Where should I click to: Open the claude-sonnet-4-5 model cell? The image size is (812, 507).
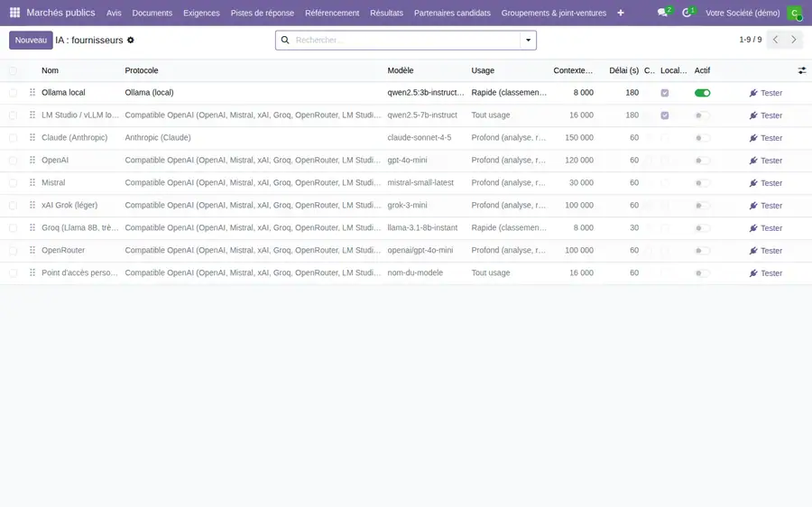420,137
